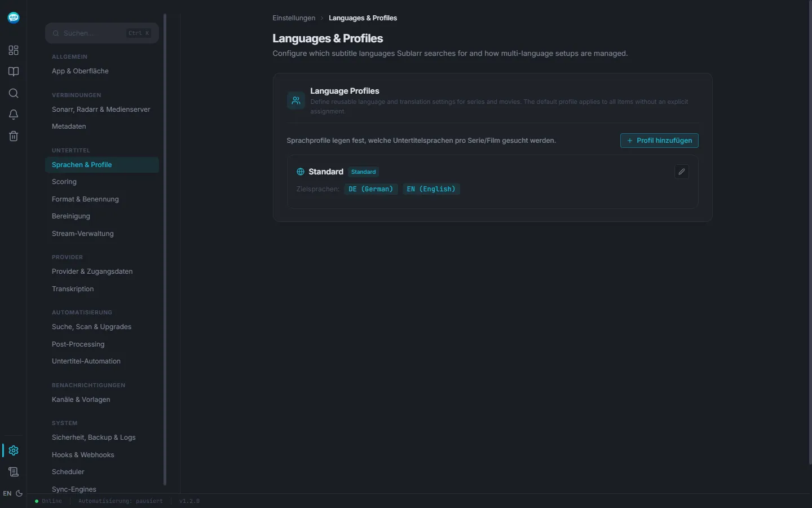Screen dimensions: 812x508
Task: Click the Sublarr logo icon
Action: click(14, 17)
